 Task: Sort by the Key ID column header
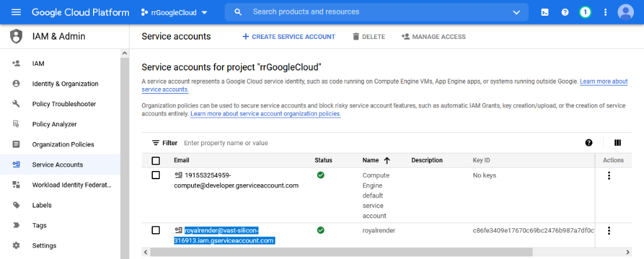[x=481, y=160]
